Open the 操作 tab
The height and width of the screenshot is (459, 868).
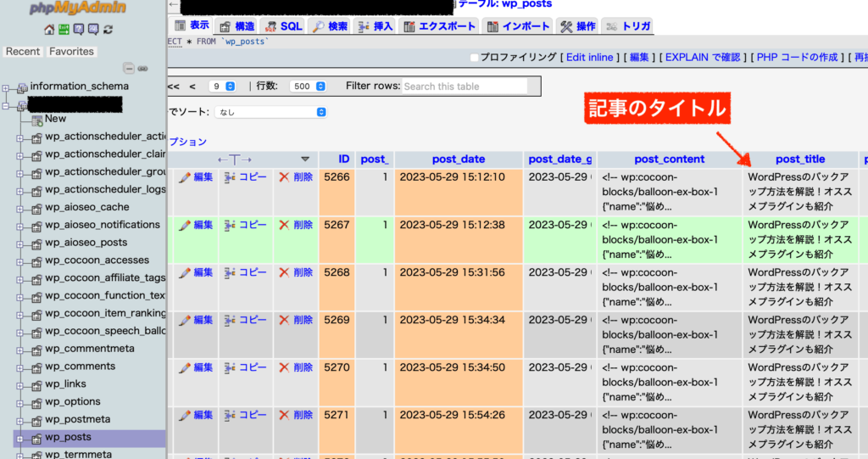(577, 26)
